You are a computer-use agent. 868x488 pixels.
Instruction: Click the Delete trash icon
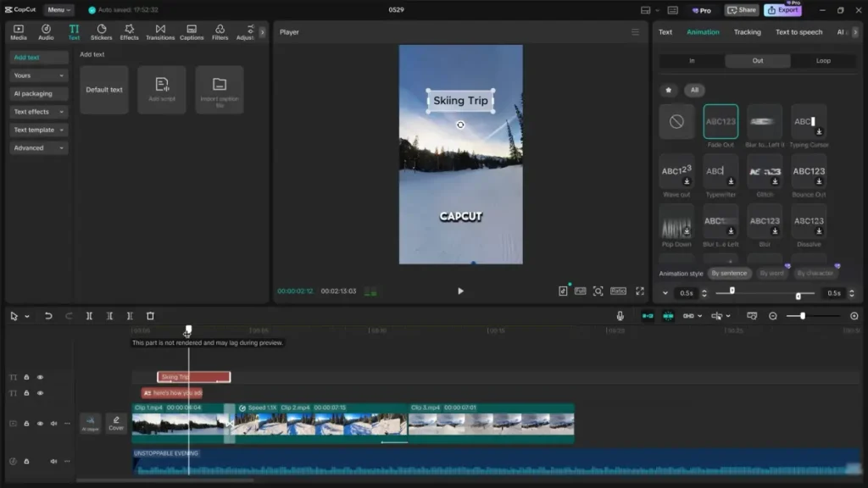[x=150, y=316]
